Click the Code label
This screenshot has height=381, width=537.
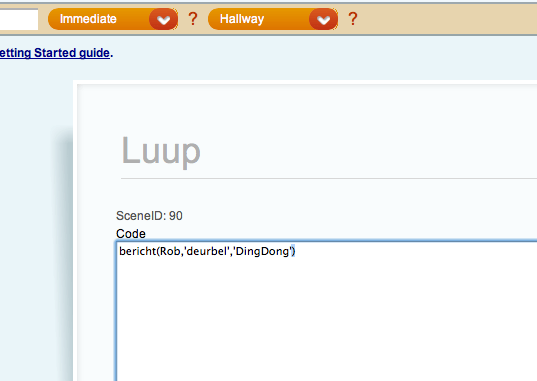click(x=131, y=234)
